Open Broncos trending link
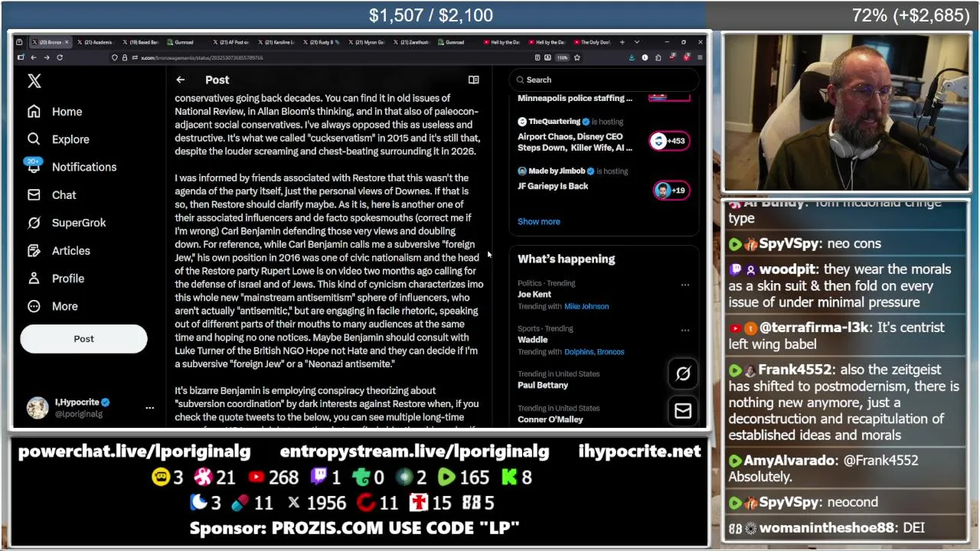980x551 pixels. pos(609,352)
